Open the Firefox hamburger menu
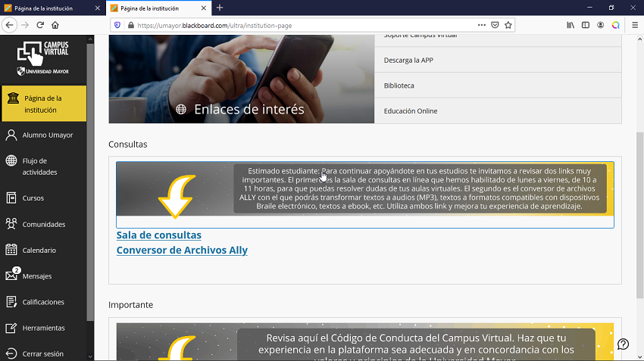644x361 pixels. (x=635, y=25)
